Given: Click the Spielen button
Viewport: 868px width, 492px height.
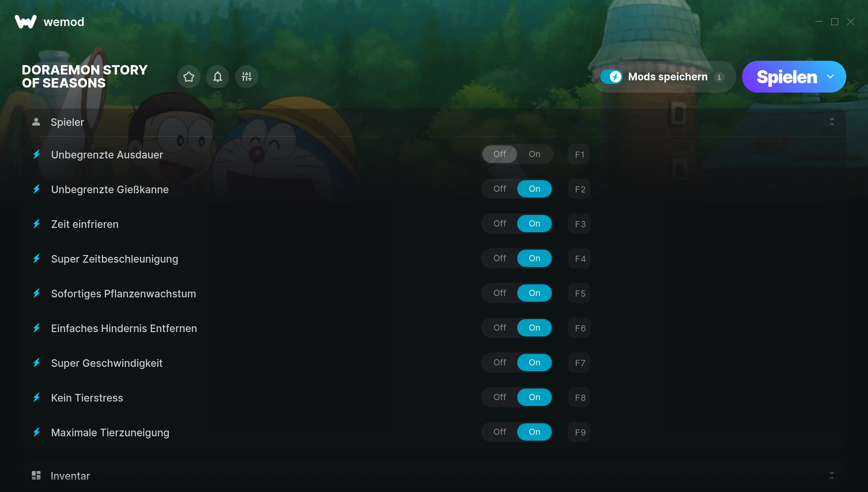Looking at the screenshot, I should click(787, 77).
